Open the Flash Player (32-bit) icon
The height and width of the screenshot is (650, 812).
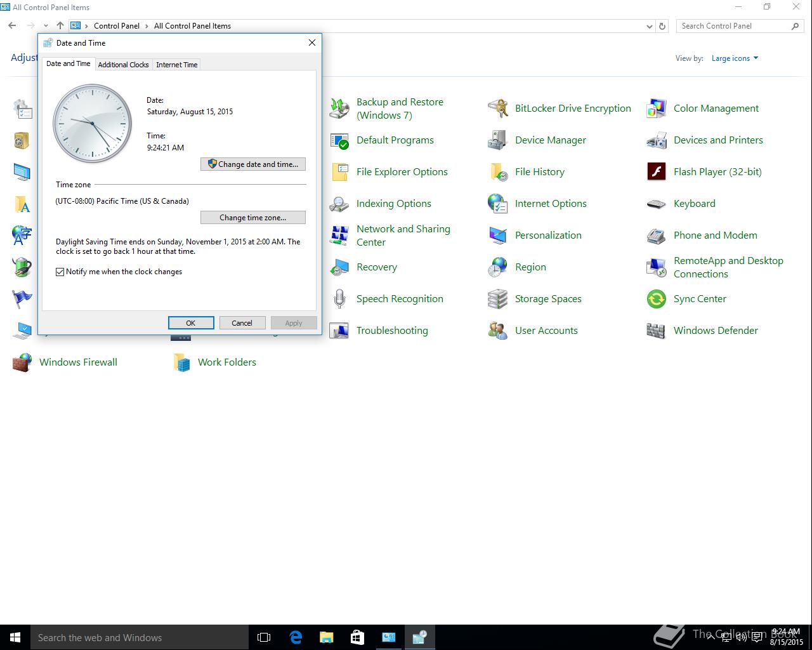pyautogui.click(x=656, y=172)
